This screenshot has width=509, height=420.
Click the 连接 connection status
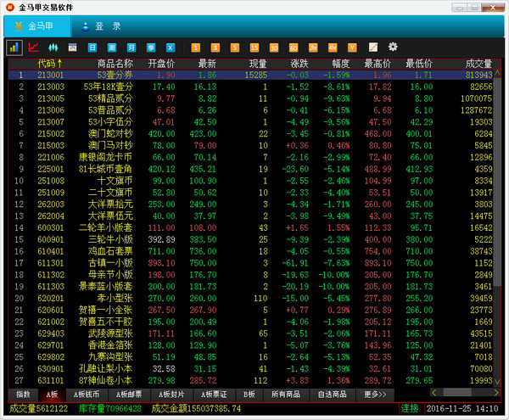[410, 408]
